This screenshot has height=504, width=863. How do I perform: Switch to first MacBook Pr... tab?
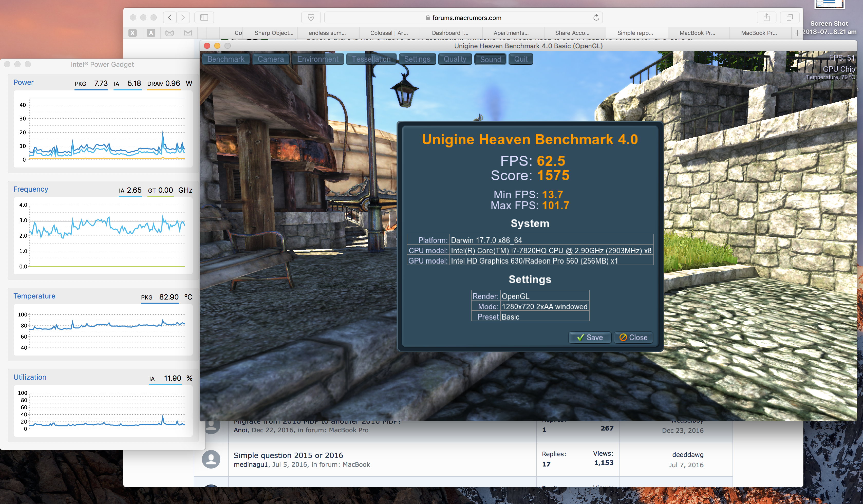(697, 33)
